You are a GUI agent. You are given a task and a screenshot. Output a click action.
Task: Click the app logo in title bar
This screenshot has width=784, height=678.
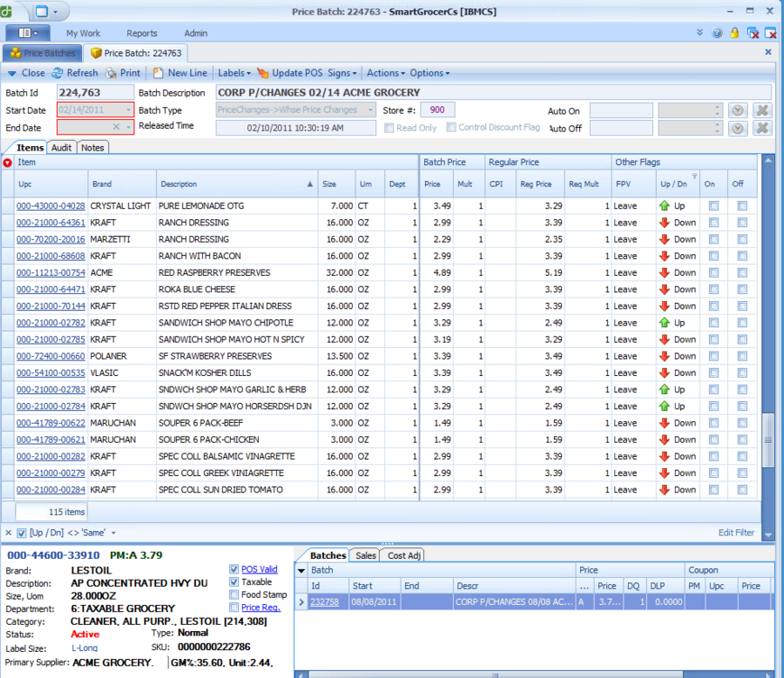[5, 11]
